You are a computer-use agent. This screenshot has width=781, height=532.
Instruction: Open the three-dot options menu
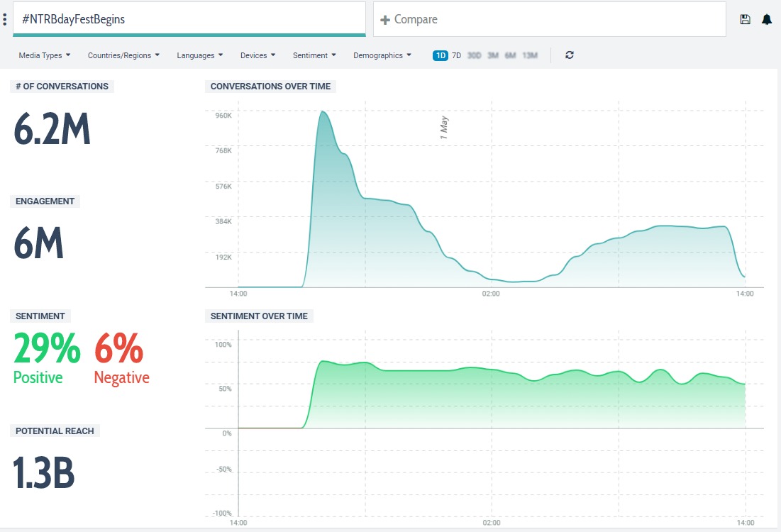click(4, 19)
